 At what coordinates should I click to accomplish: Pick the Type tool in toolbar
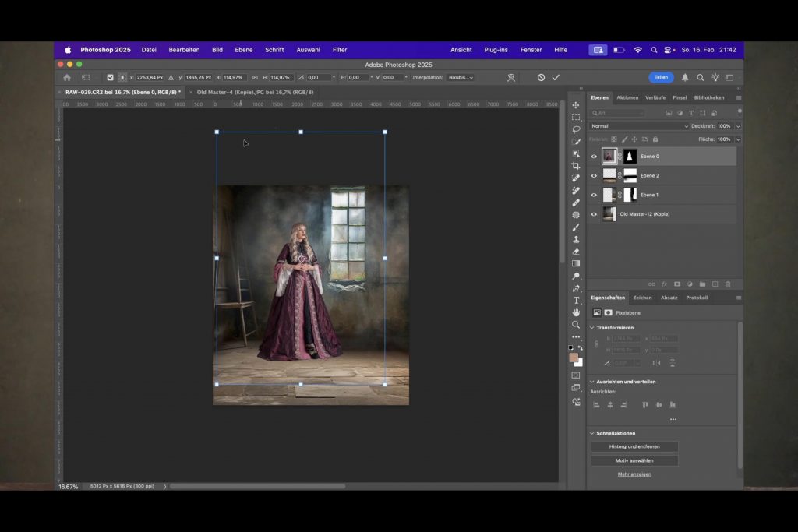tap(576, 301)
